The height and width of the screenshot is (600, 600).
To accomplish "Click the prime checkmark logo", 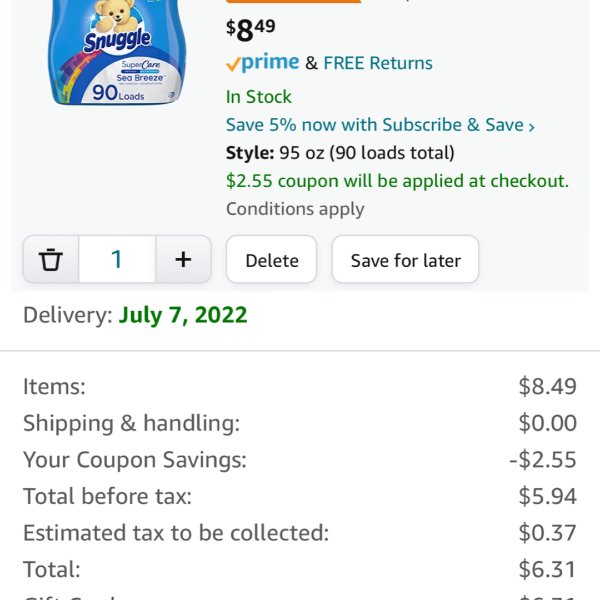I will coord(262,63).
